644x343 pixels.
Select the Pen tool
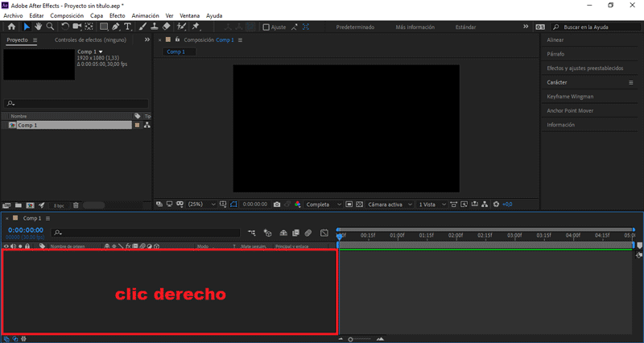click(116, 27)
